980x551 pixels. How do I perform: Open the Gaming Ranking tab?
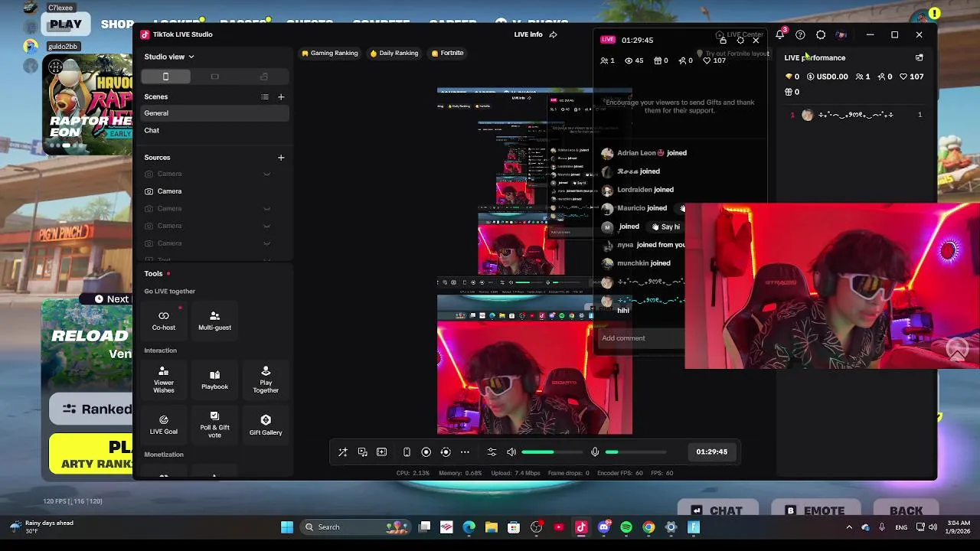(x=330, y=53)
